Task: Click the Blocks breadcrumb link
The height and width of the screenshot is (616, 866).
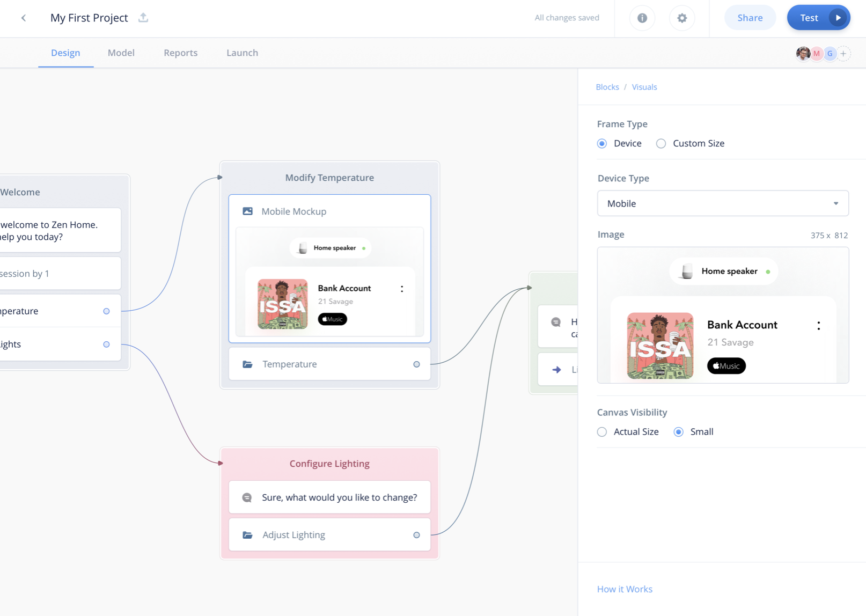Action: point(607,87)
